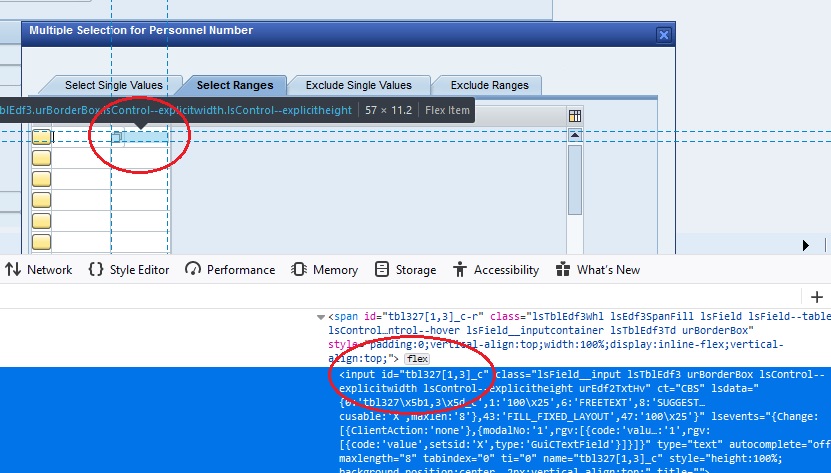This screenshot has height=473, width=831.
Task: Switch to Select Single Values tab
Action: 113,85
